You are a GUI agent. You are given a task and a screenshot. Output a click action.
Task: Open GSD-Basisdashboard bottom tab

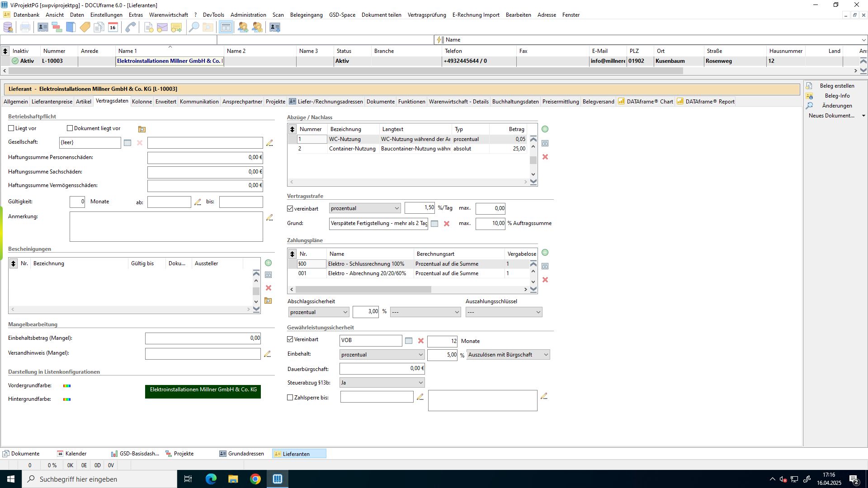coord(135,454)
